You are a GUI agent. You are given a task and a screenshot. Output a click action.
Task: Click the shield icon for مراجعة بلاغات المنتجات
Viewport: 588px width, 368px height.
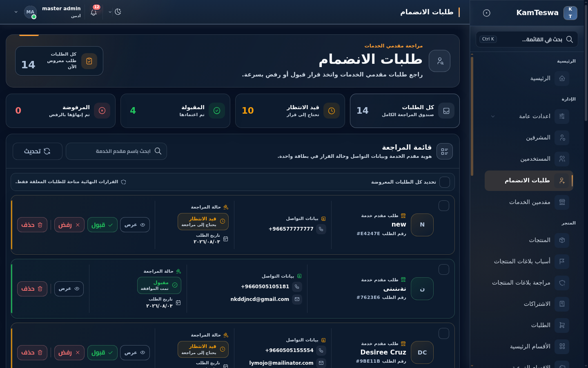tap(562, 283)
